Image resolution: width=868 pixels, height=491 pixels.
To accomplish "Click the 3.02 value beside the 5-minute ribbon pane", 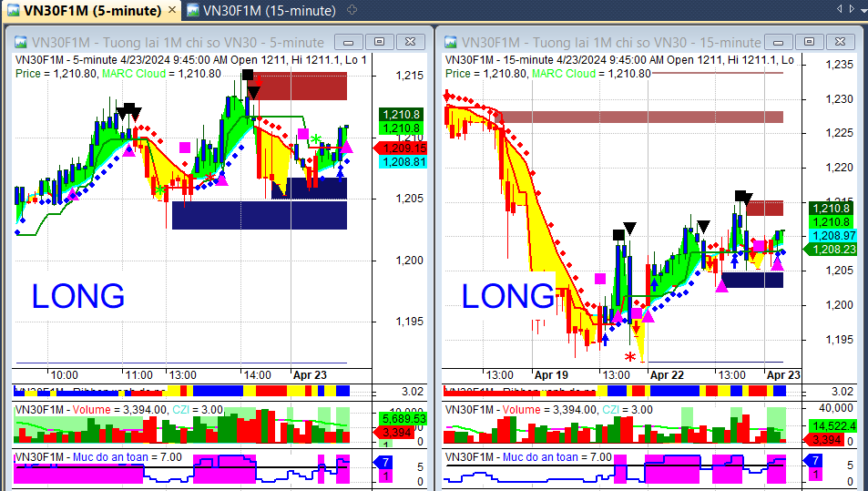I will (413, 392).
